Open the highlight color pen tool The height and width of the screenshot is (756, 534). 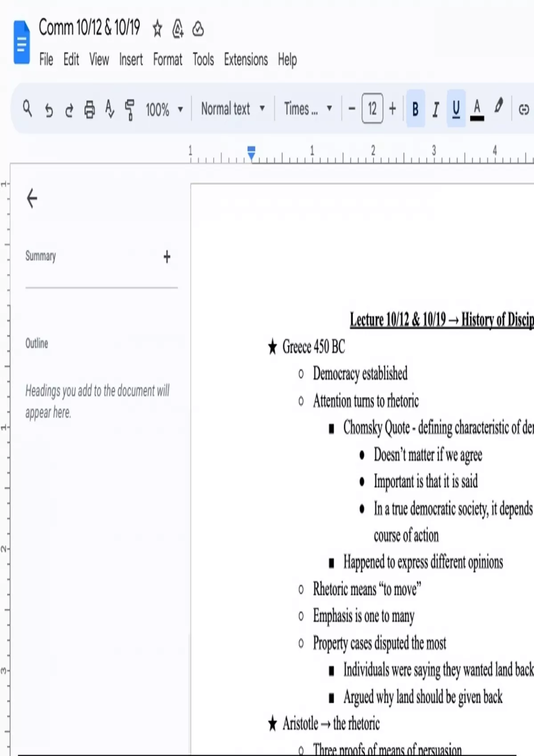pyautogui.click(x=499, y=108)
